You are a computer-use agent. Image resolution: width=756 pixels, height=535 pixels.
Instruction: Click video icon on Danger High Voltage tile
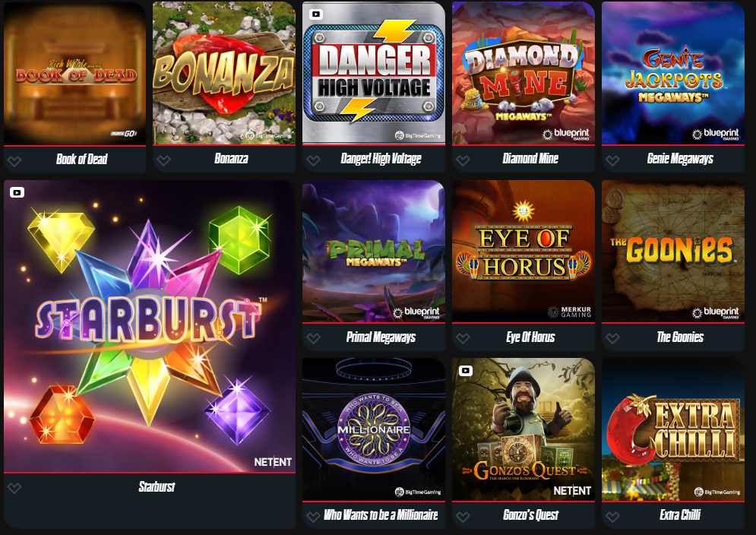click(316, 14)
